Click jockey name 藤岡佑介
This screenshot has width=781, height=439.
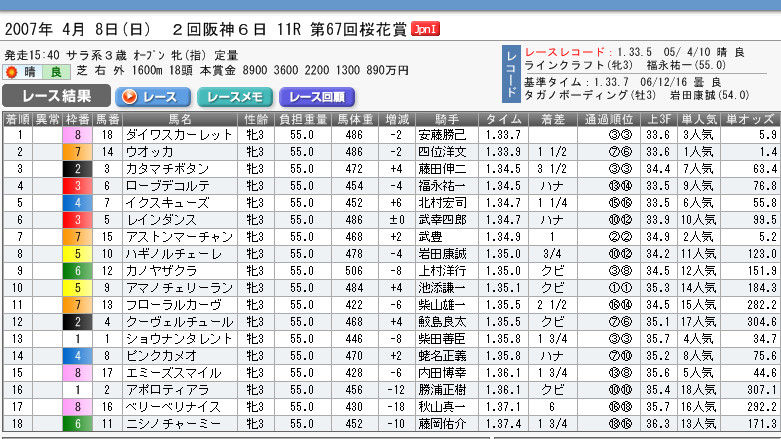pos(442,424)
